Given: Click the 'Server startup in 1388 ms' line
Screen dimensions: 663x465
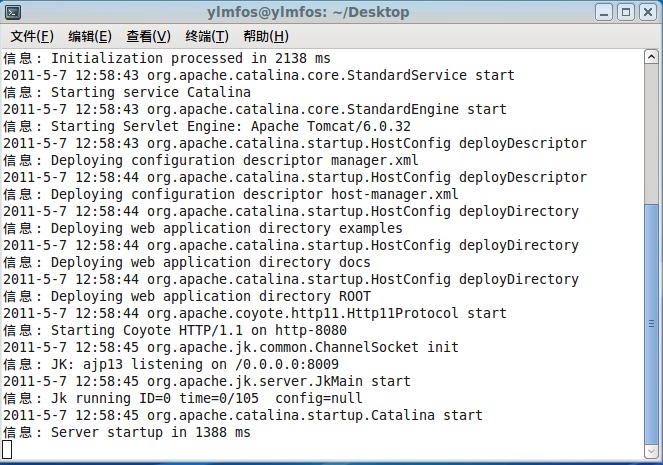Looking at the screenshot, I should (x=150, y=433).
